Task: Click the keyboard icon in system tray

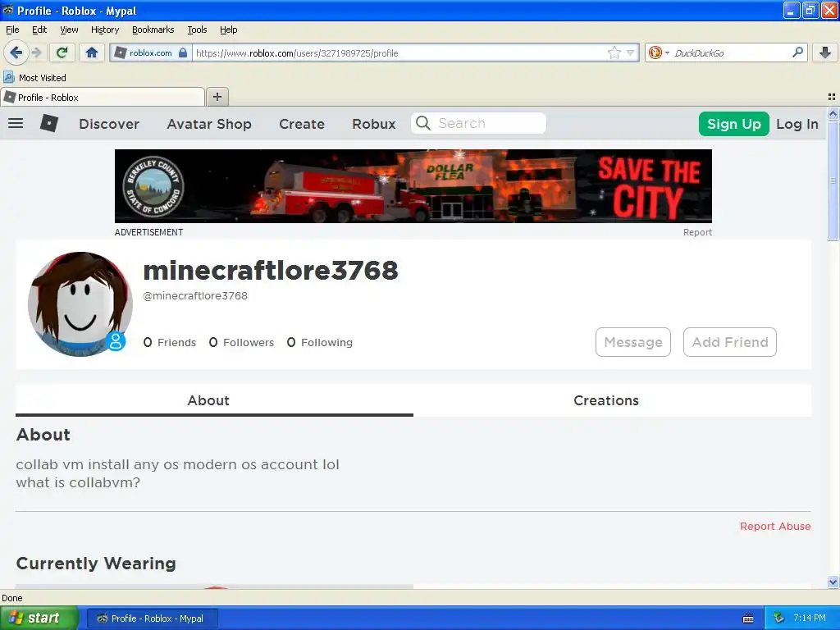Action: click(748, 619)
